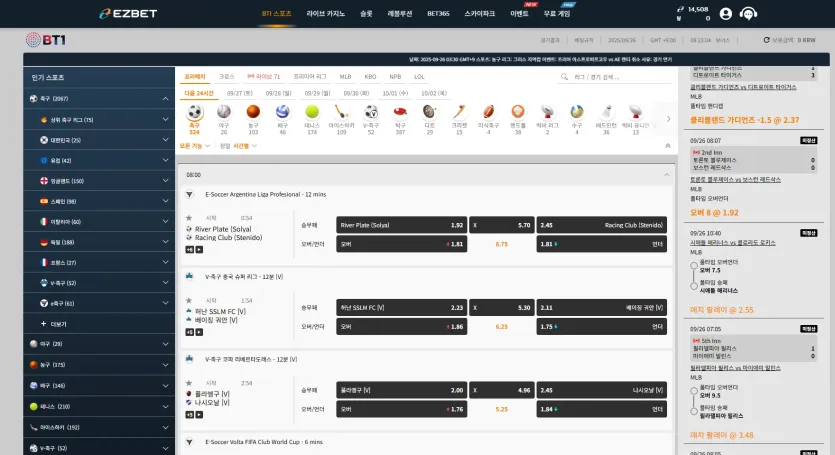Expand the 농구 (175) sidebar section

165,364
